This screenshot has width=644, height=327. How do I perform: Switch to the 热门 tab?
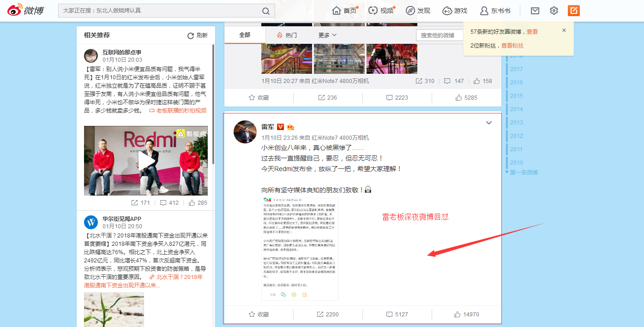click(287, 35)
